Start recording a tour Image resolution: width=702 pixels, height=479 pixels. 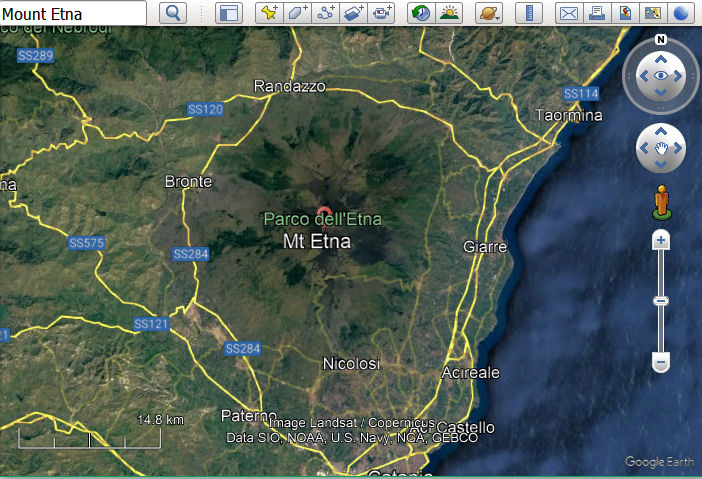tap(382, 13)
